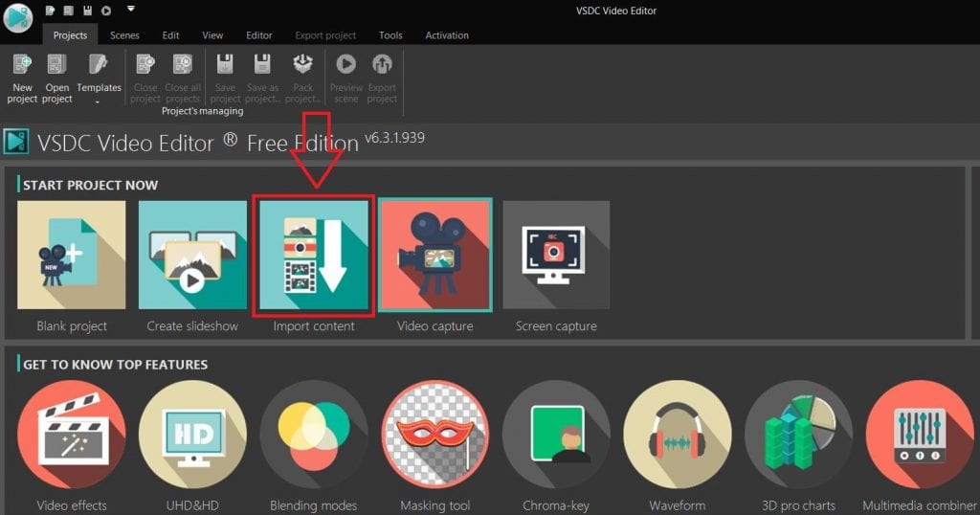Viewport: 980px width, 515px height.
Task: Select the Masking tool feature icon
Action: coord(434,435)
